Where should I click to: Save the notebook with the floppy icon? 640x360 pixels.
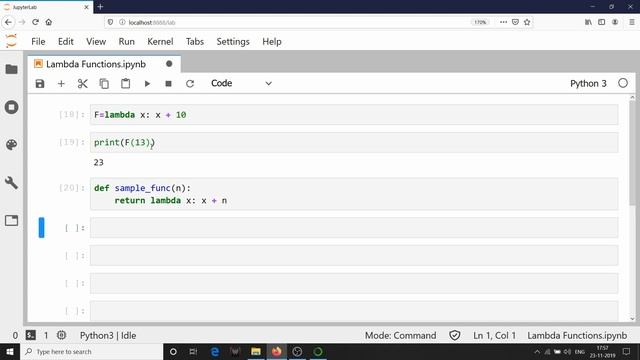(40, 84)
